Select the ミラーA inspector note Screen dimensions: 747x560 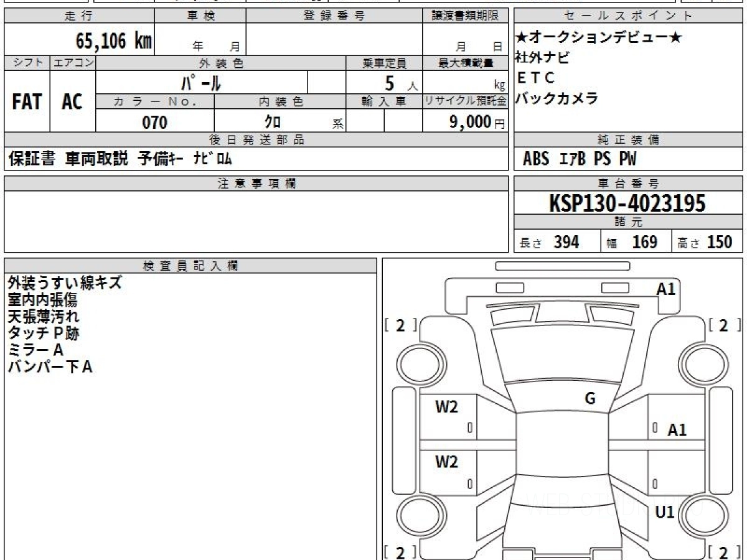(36, 350)
